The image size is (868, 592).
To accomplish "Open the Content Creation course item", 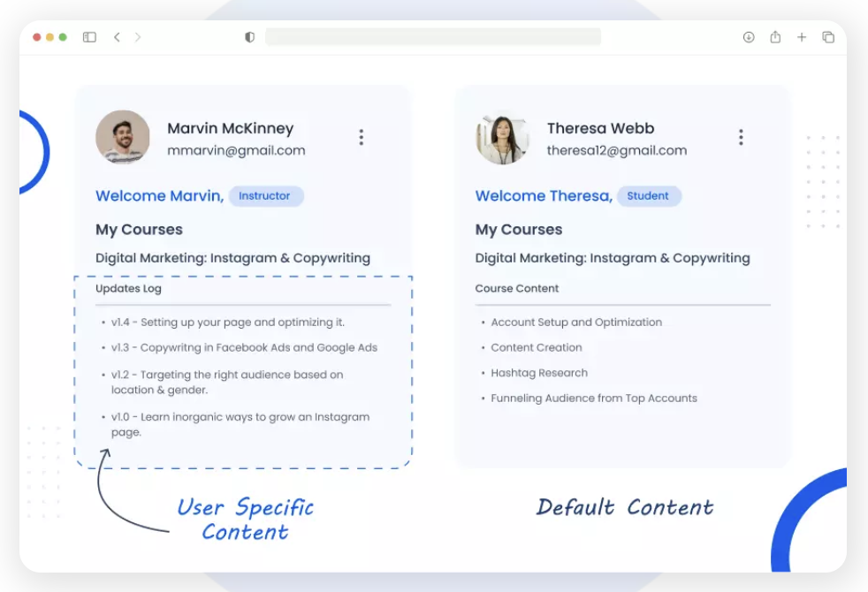I will click(x=537, y=347).
